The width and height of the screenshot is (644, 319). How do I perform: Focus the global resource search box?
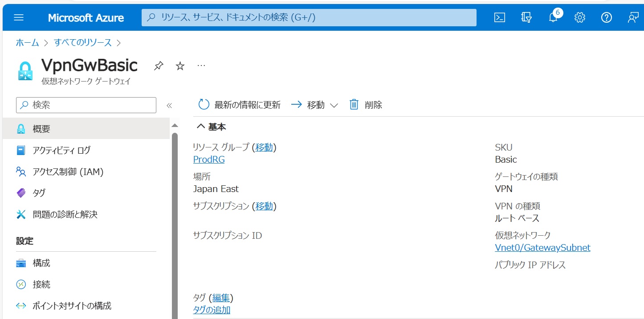[309, 18]
